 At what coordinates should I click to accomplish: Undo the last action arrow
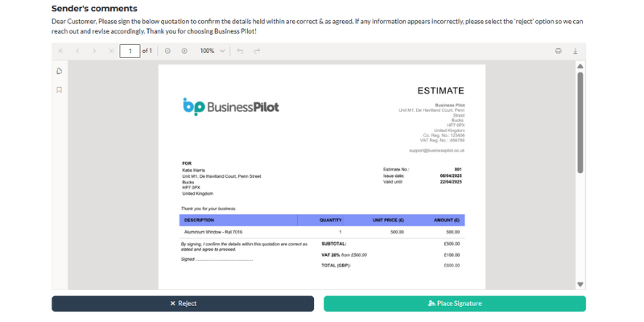[x=240, y=51]
